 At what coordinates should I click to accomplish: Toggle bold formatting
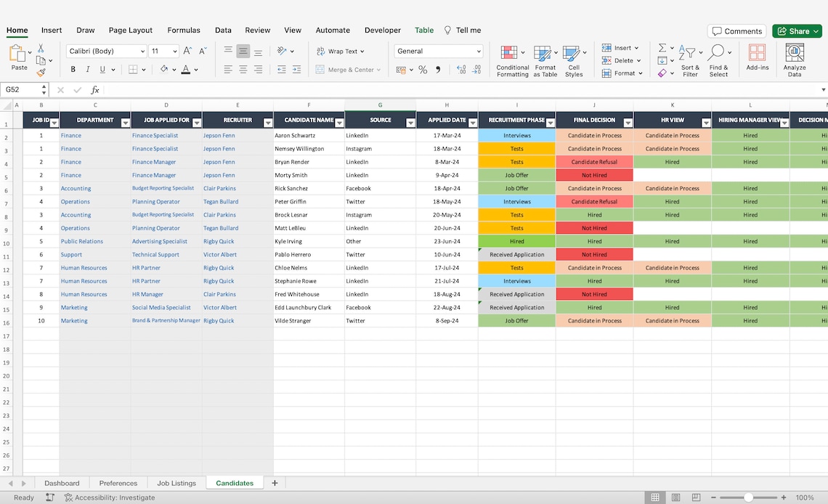click(72, 68)
